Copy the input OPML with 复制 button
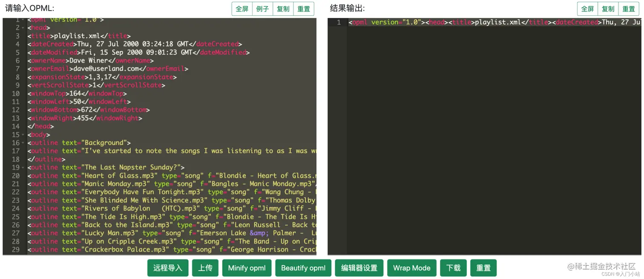 pyautogui.click(x=283, y=9)
